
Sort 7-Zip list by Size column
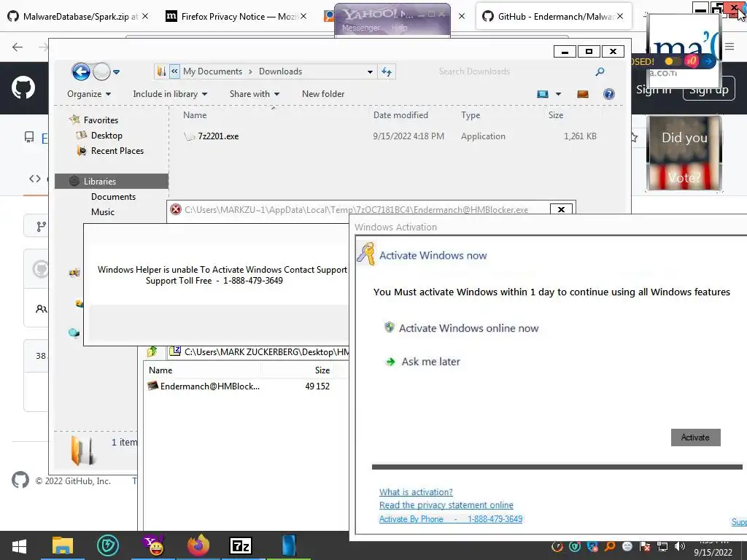pos(322,370)
